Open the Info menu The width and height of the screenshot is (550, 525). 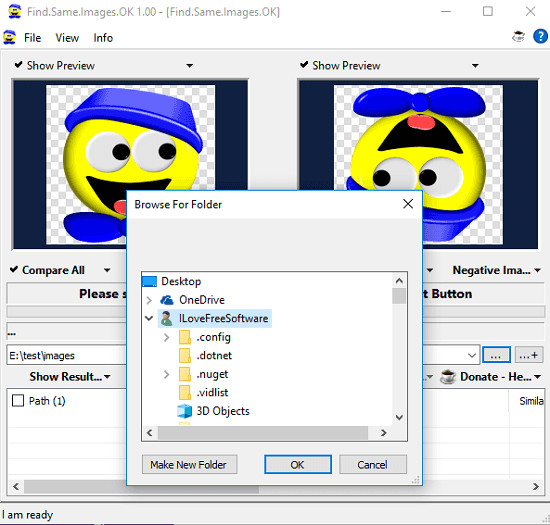pos(103,38)
